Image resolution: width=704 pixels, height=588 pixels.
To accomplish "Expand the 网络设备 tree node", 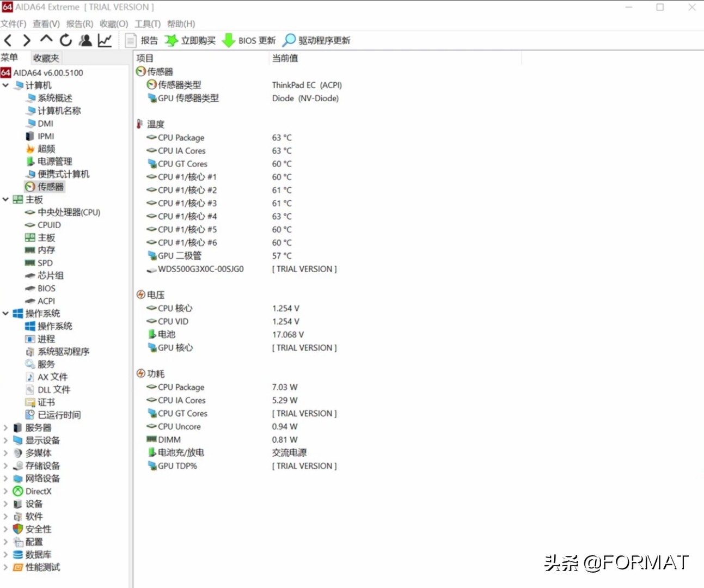I will click(x=5, y=479).
